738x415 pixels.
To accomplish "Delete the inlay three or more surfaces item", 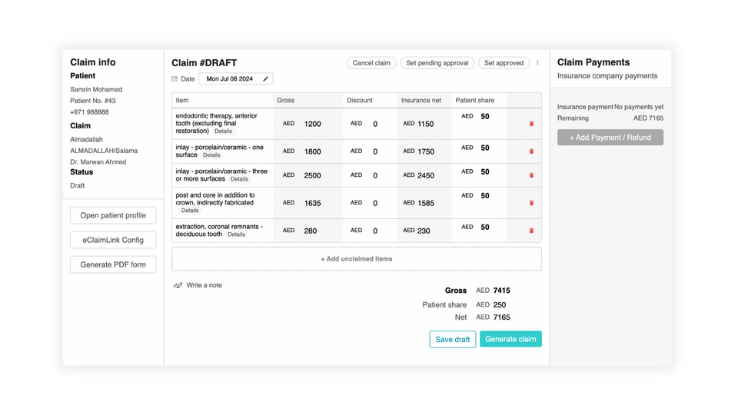I will pos(531,176).
